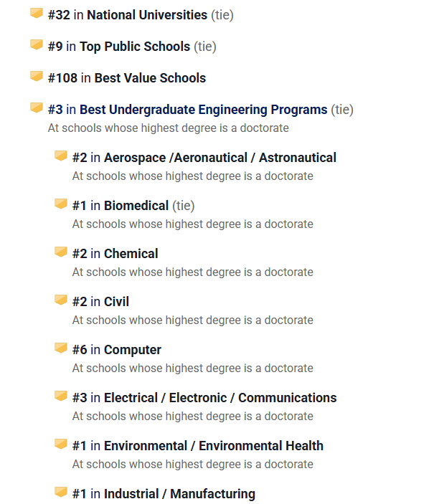Open Best Undergraduate Engineering Programs link
Image resolution: width=439 pixels, height=504 pixels.
pos(203,110)
